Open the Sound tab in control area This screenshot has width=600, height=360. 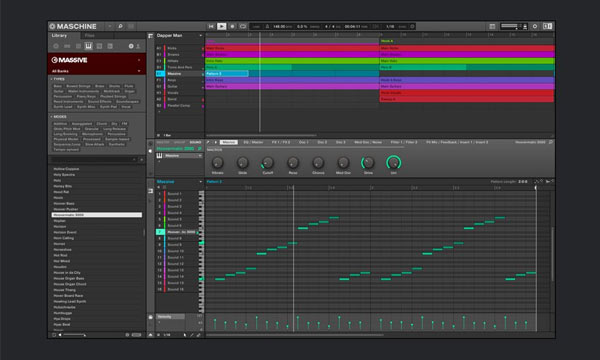tap(195, 142)
